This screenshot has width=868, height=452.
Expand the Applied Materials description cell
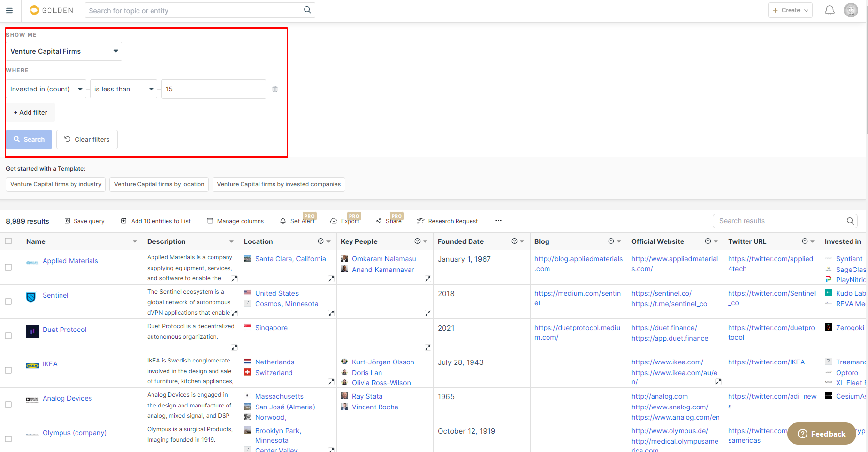coord(234,279)
